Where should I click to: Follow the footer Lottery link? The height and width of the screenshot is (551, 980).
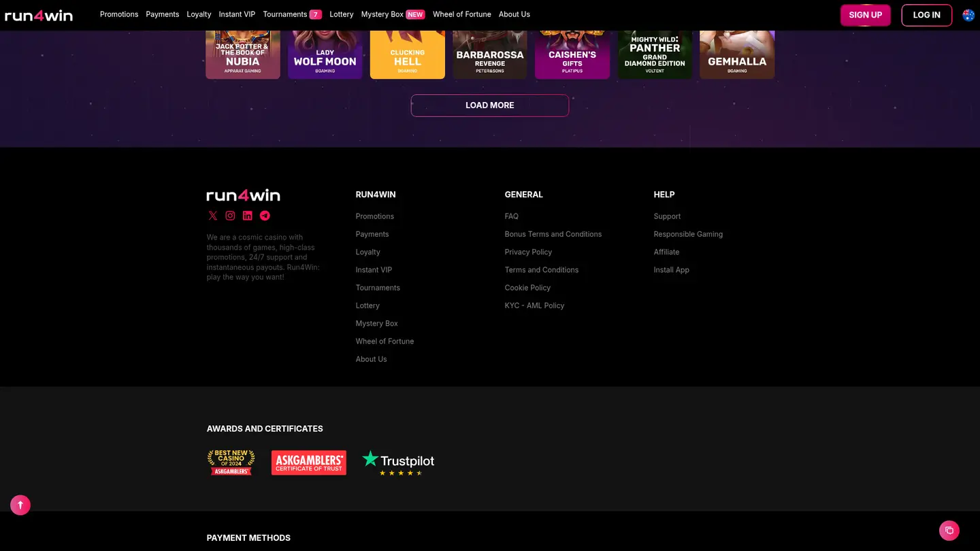pyautogui.click(x=367, y=305)
